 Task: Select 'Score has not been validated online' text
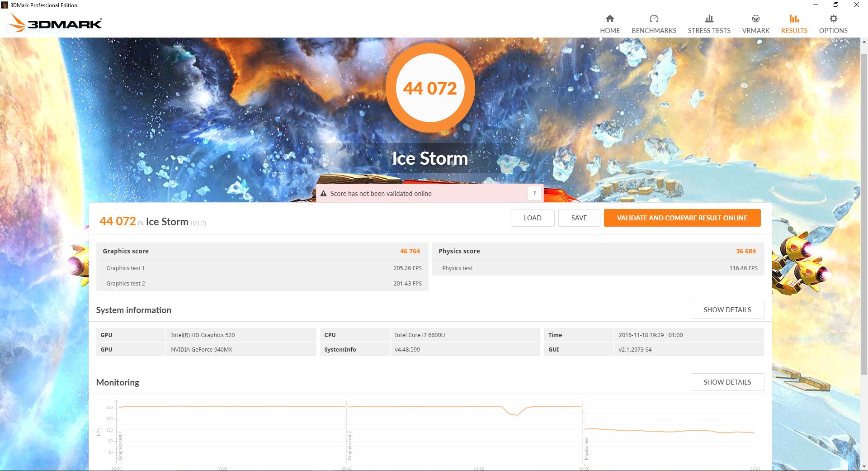coord(381,194)
